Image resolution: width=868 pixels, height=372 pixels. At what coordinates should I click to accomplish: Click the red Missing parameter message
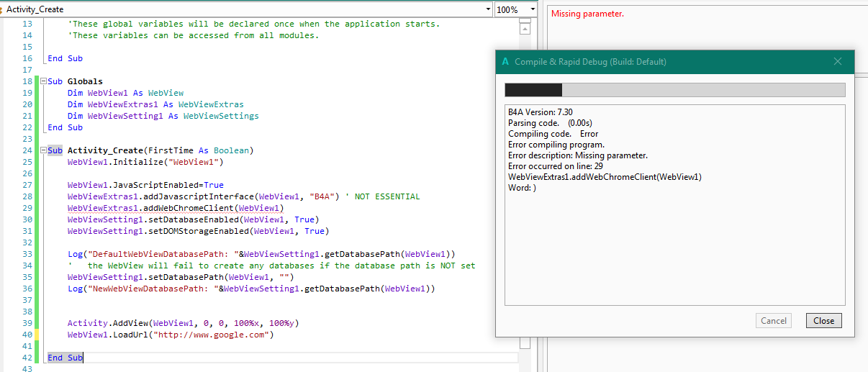(x=587, y=14)
